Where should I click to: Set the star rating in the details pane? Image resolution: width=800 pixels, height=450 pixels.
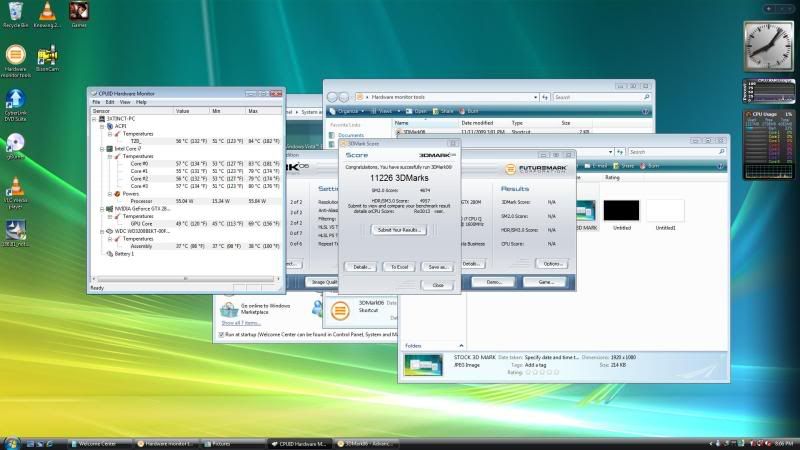[x=542, y=372]
